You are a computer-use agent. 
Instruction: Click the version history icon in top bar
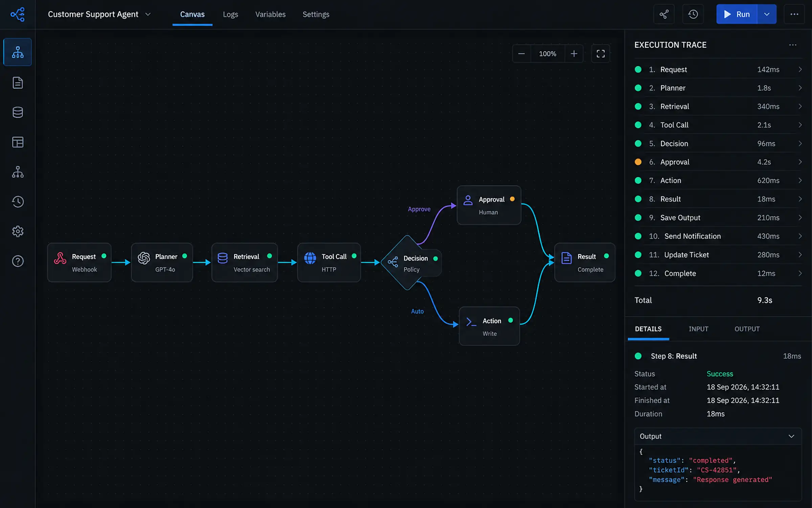click(x=693, y=14)
